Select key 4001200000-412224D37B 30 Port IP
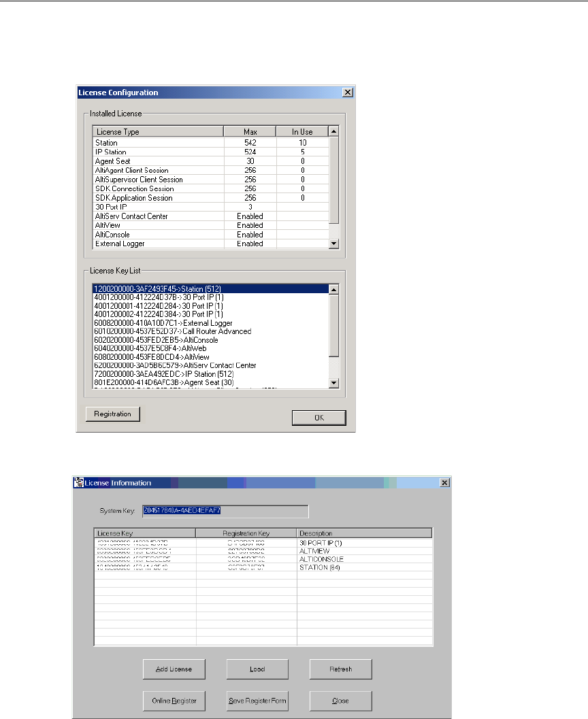588x719 pixels. point(211,297)
